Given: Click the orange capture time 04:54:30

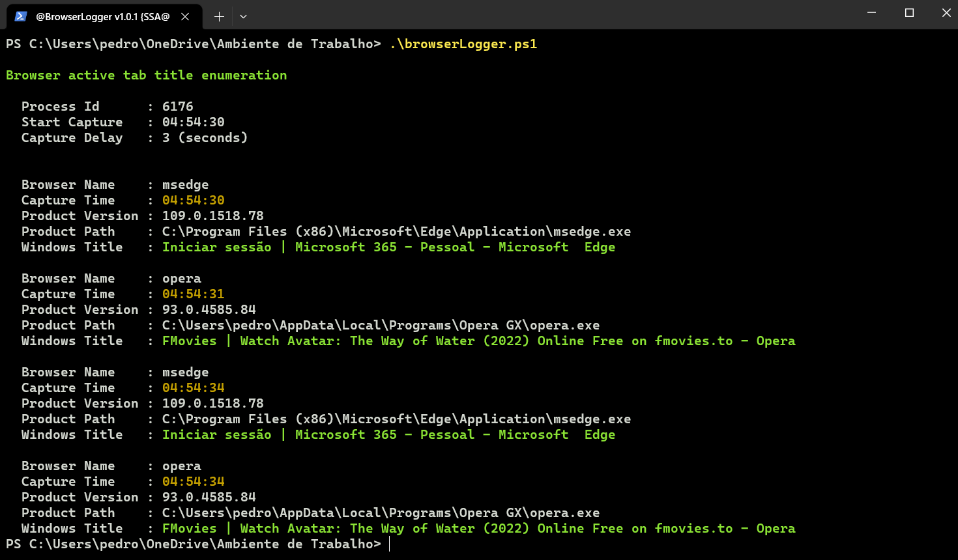Looking at the screenshot, I should click(x=194, y=201).
